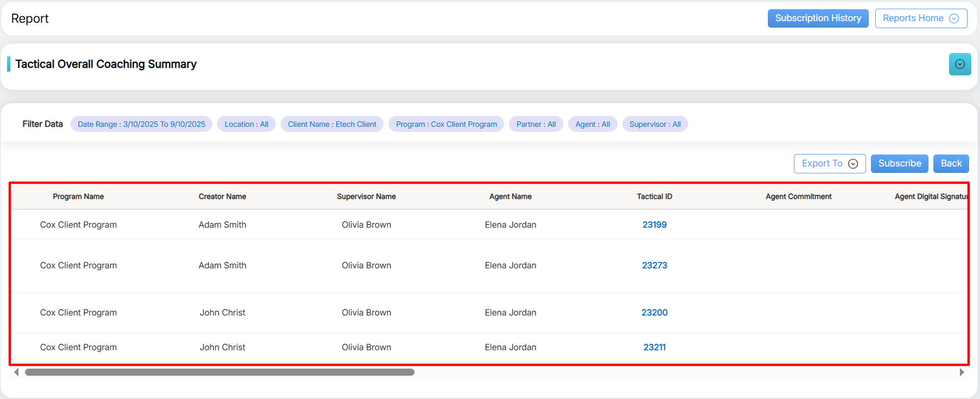
Task: Click the Date Range filter chip
Action: pos(141,124)
